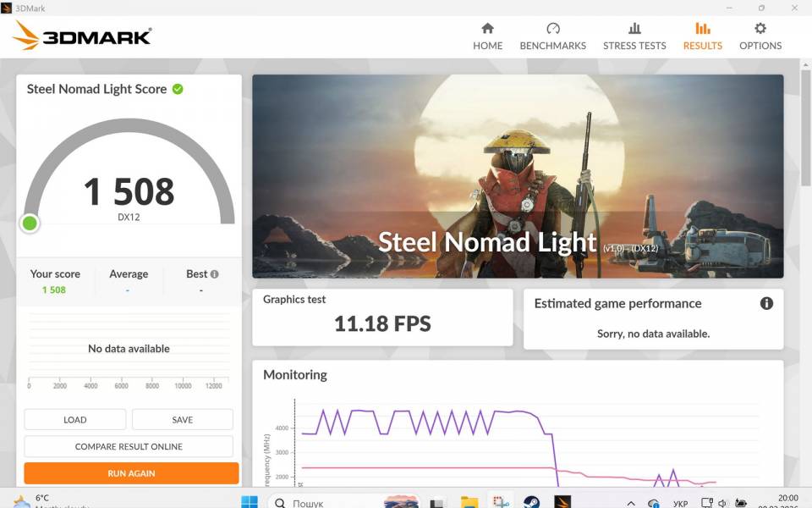Go to the Options gear tab

coord(760,36)
